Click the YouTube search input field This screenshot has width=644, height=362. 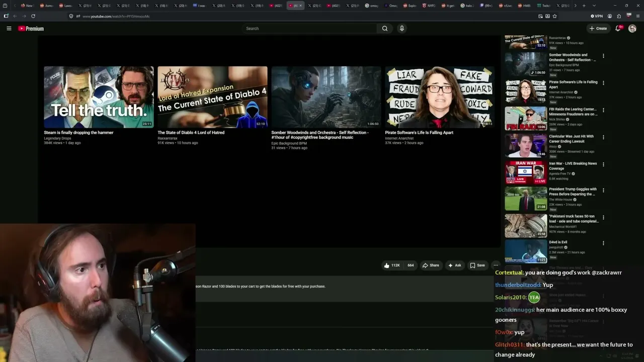click(309, 29)
